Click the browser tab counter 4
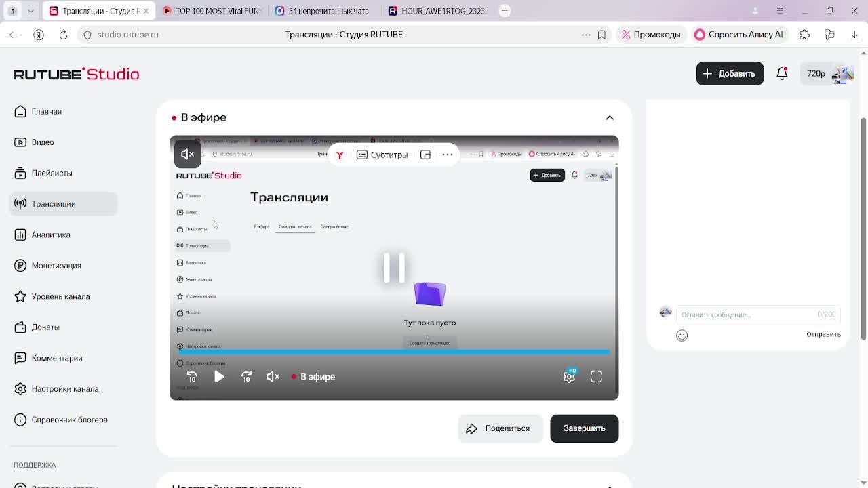Screen dimensions: 868x488 12,11
